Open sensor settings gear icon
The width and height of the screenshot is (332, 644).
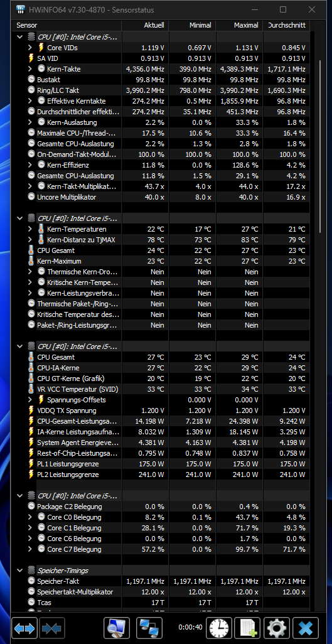pos(277,628)
